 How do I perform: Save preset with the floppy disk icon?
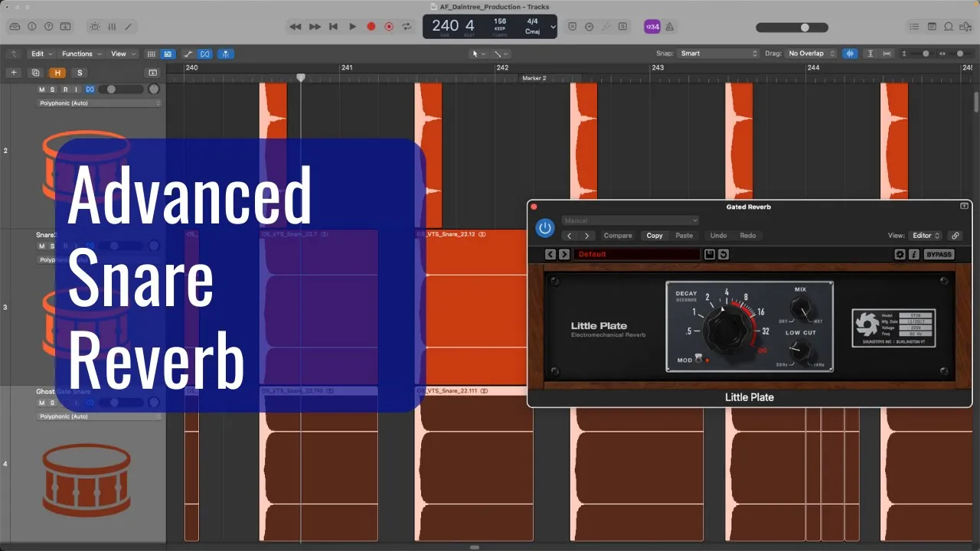pos(710,254)
